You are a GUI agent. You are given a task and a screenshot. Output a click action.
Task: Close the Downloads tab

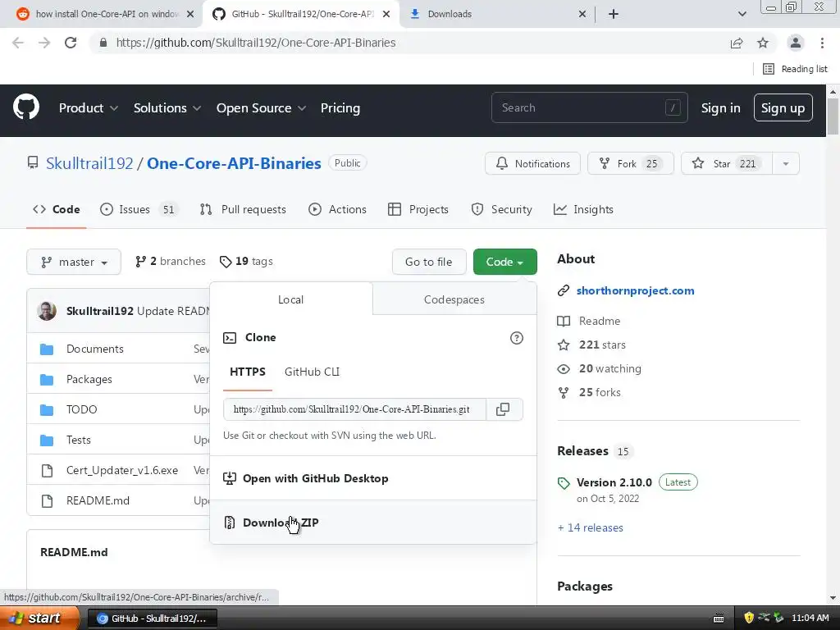[x=582, y=14]
